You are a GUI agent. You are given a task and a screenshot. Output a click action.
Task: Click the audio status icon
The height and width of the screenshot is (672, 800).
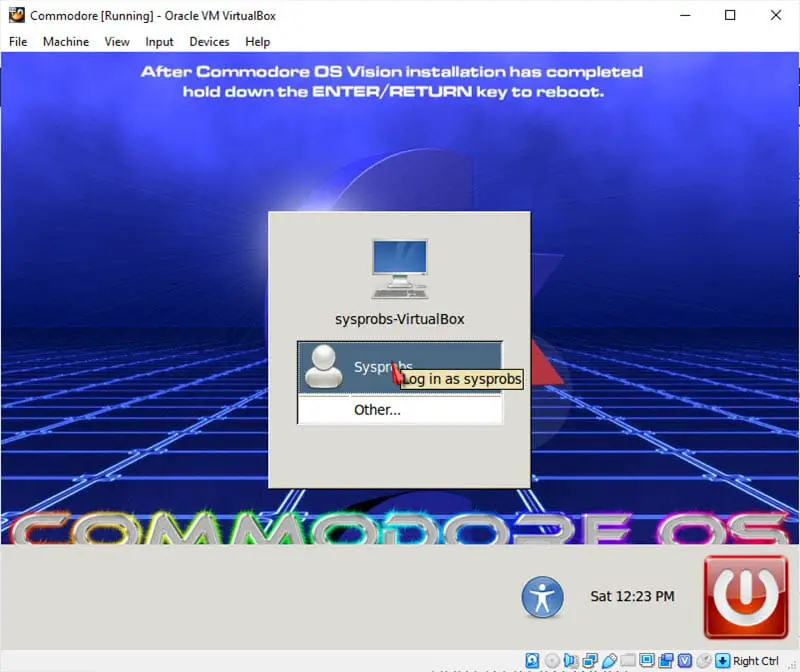[571, 661]
